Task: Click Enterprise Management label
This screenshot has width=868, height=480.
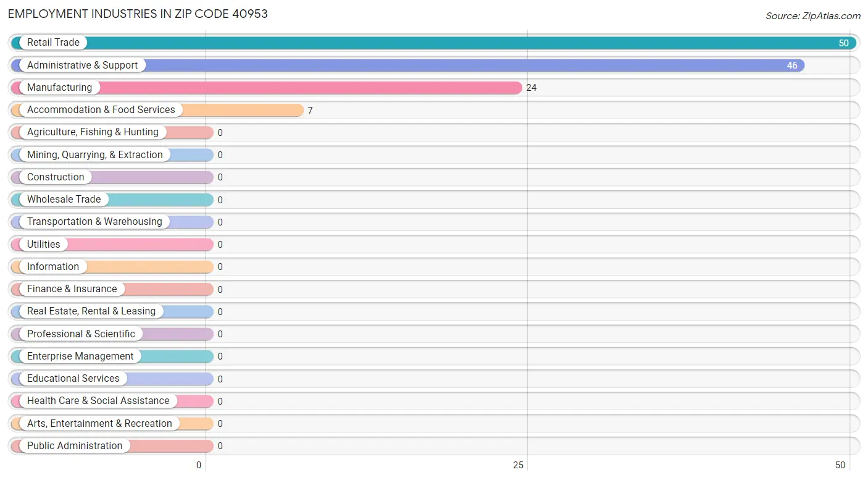Action: point(80,356)
